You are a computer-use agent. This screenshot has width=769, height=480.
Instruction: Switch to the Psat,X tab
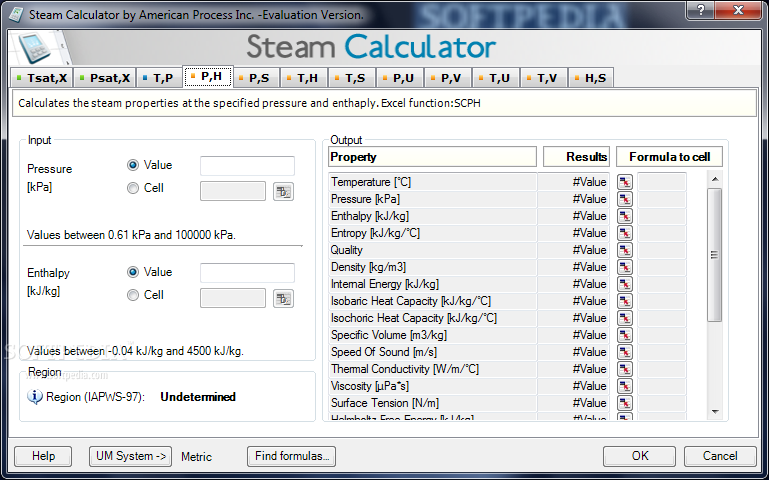tap(105, 78)
